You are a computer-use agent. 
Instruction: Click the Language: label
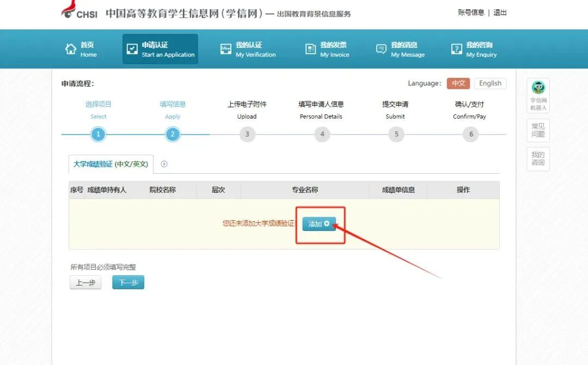coord(425,83)
